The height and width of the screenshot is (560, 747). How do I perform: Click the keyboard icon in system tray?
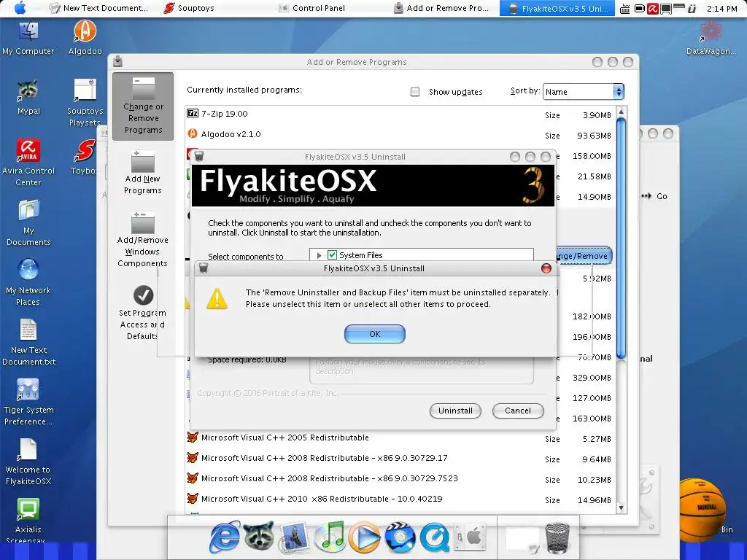click(624, 9)
